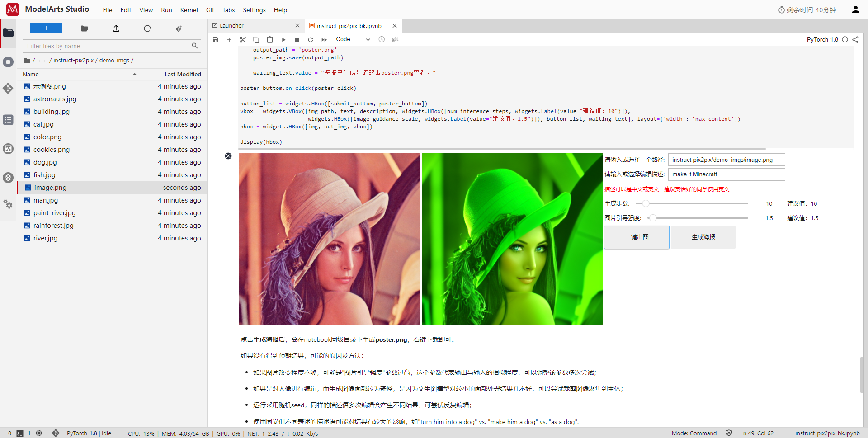The width and height of the screenshot is (868, 438).
Task: Open the file browser sidebar panel
Action: [8, 33]
